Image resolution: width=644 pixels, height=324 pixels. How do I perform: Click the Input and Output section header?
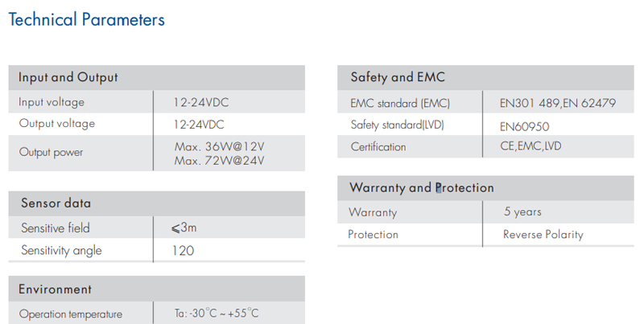click(68, 78)
